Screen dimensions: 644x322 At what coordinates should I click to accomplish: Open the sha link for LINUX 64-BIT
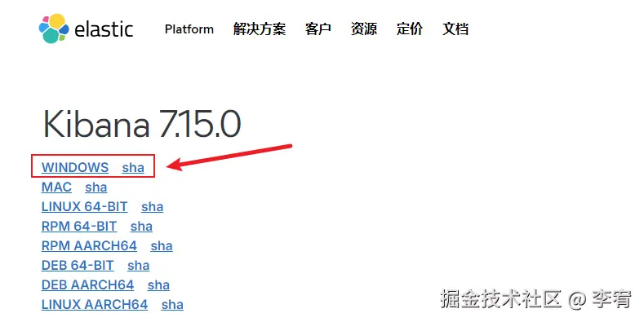(153, 207)
